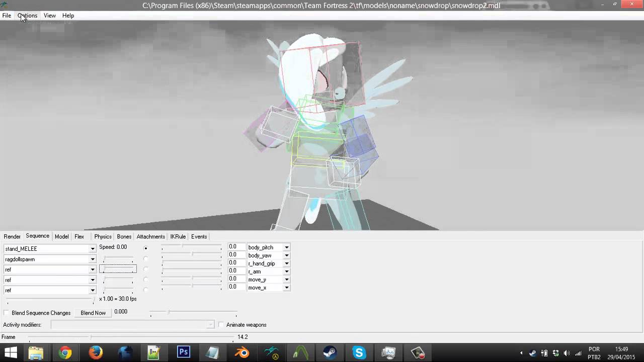This screenshot has height=362, width=644.
Task: Open the ragdollspawn sequence dropdown
Action: click(x=93, y=259)
